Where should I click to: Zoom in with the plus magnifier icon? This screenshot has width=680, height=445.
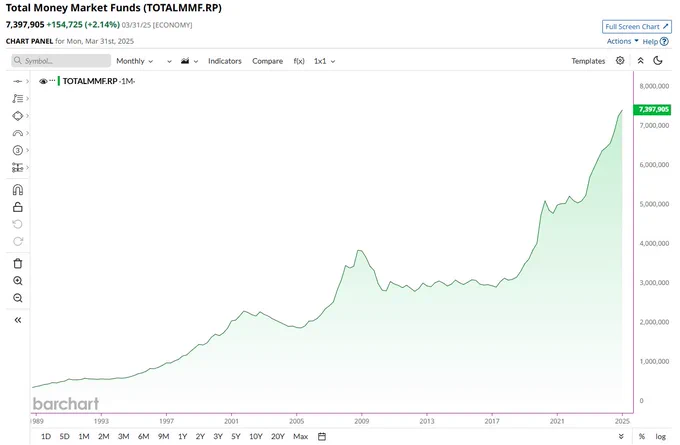click(x=18, y=281)
